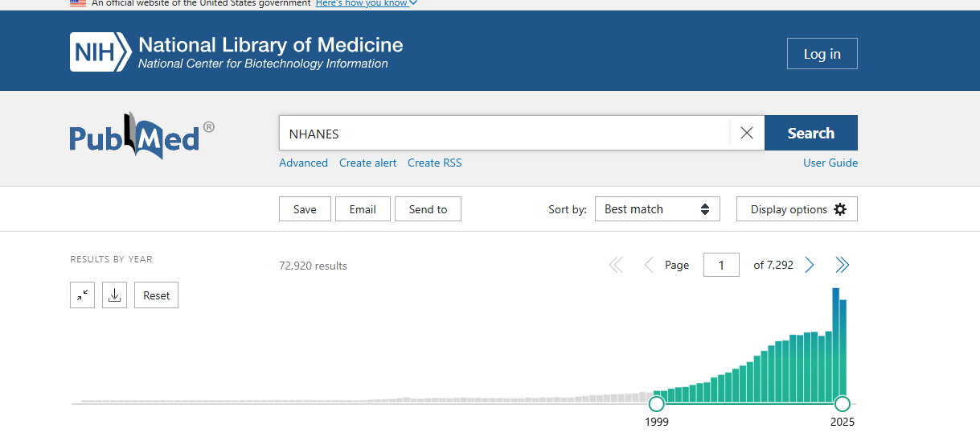This screenshot has height=433, width=980.
Task: Click the Create alert link
Action: (x=367, y=163)
